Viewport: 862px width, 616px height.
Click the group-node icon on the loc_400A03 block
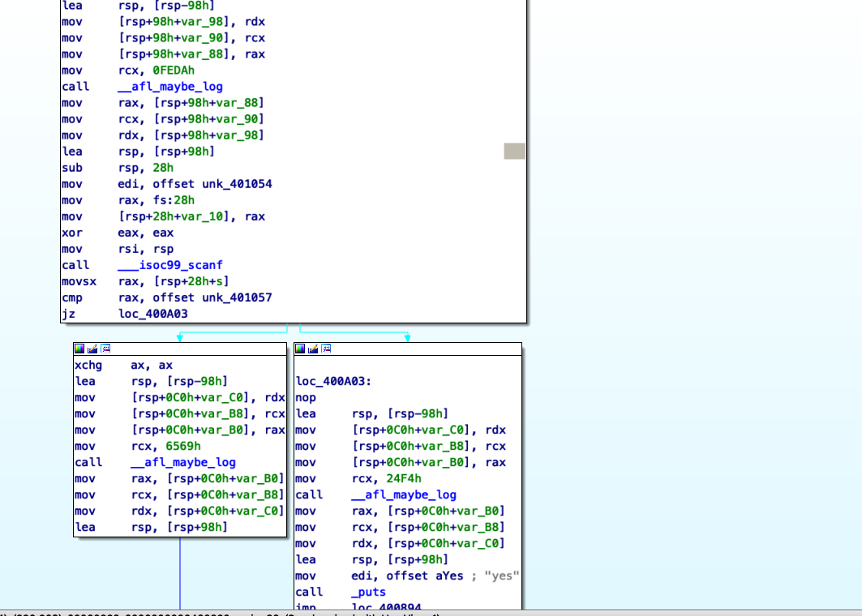point(326,349)
